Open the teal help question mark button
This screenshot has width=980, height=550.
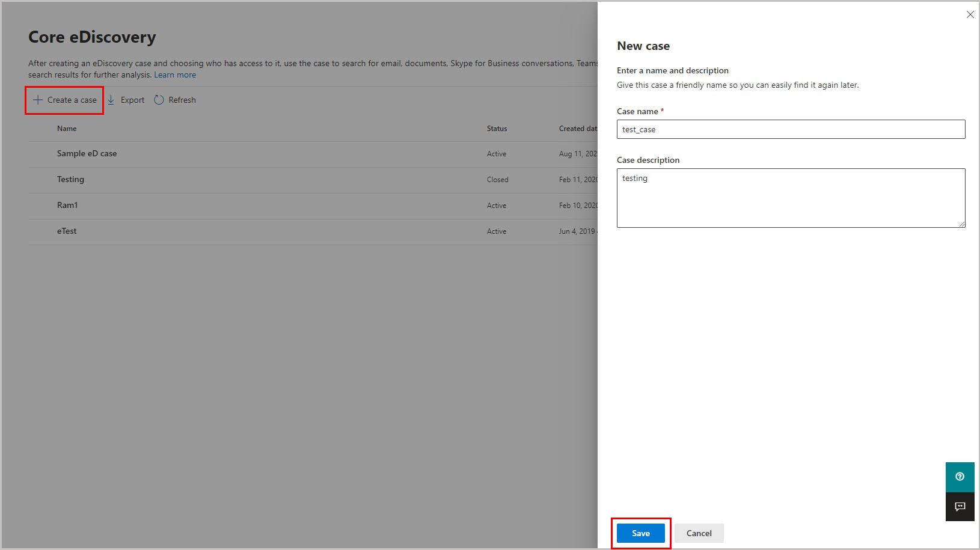960,477
